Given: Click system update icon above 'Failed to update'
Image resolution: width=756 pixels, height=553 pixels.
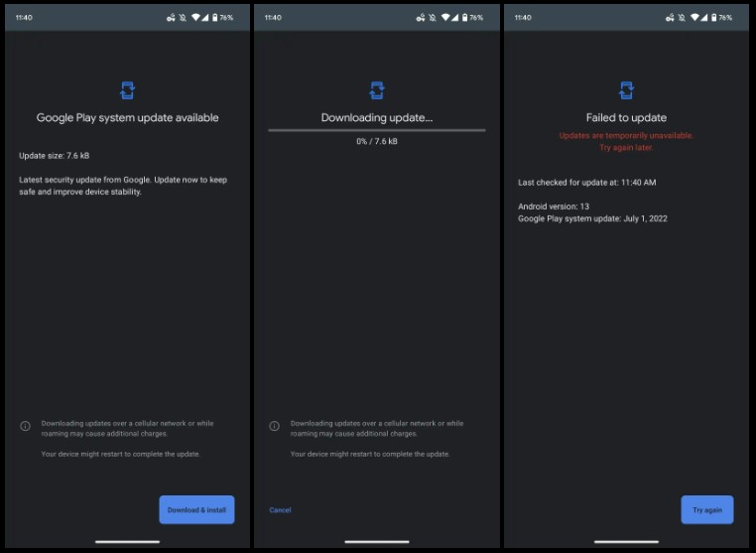Looking at the screenshot, I should pos(626,90).
